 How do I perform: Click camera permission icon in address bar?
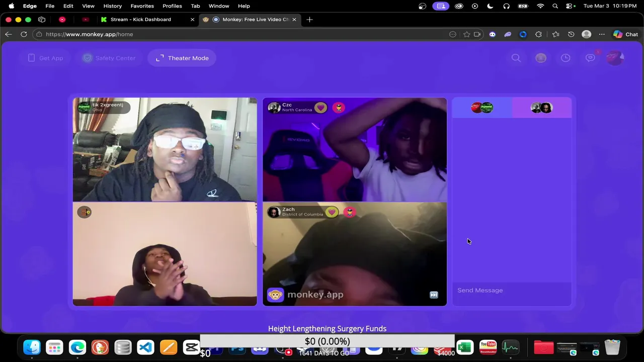coord(477,34)
